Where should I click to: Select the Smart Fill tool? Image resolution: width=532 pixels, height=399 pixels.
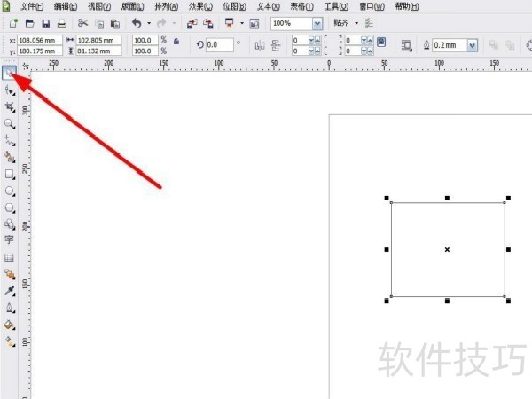click(10, 157)
